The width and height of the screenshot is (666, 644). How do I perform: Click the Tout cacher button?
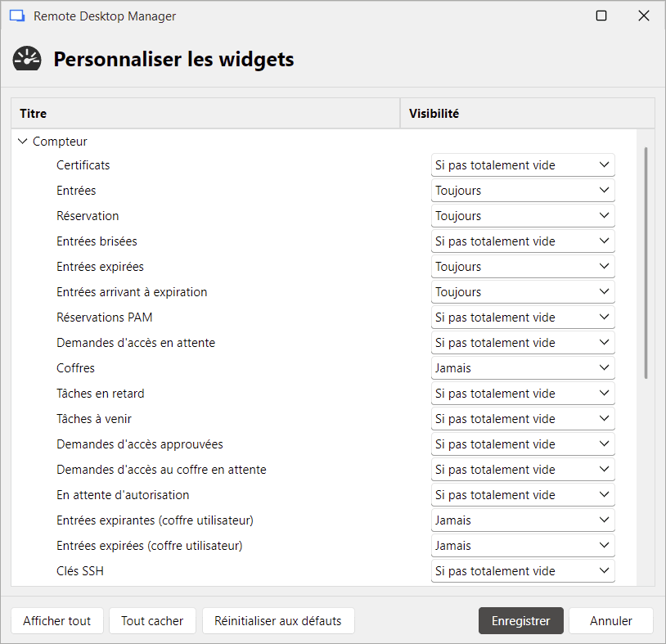pos(152,620)
